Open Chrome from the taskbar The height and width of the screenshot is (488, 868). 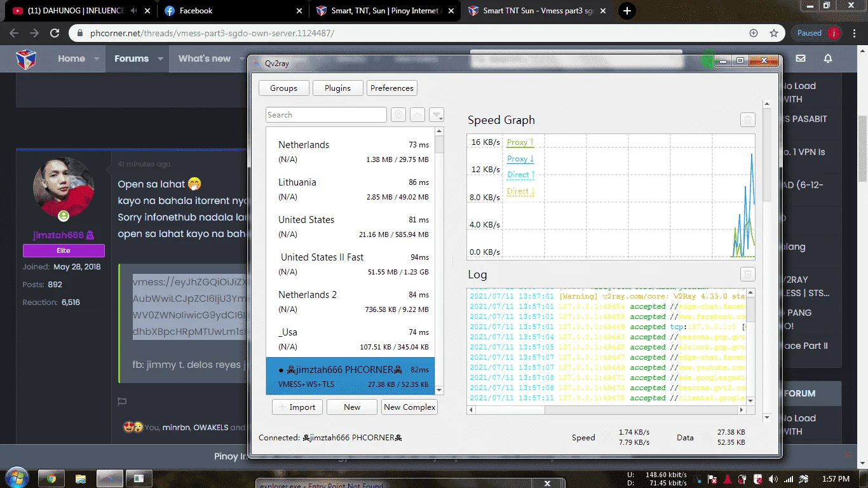[51, 478]
